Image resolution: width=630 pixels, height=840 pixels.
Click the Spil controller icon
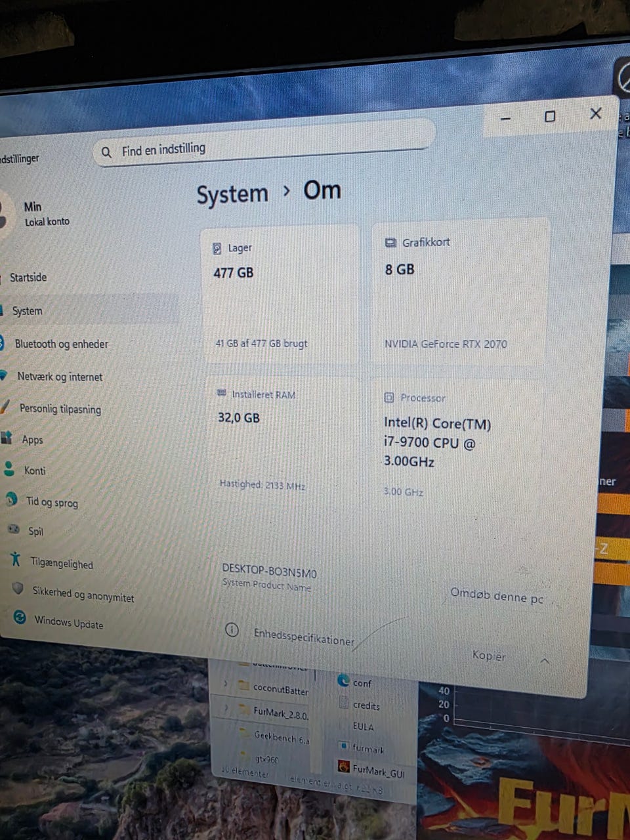pos(13,529)
